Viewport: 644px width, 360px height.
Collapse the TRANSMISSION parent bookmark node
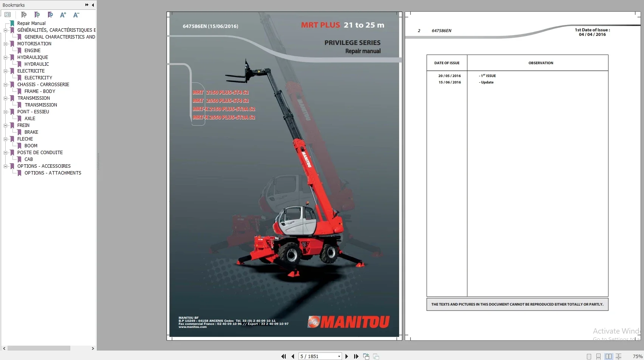(x=5, y=98)
